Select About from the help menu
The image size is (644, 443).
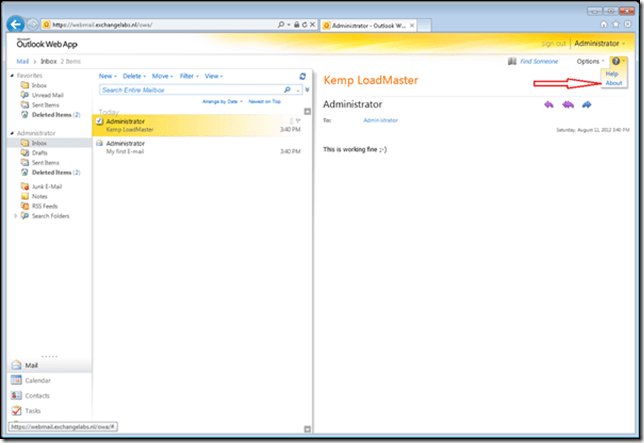pos(613,83)
